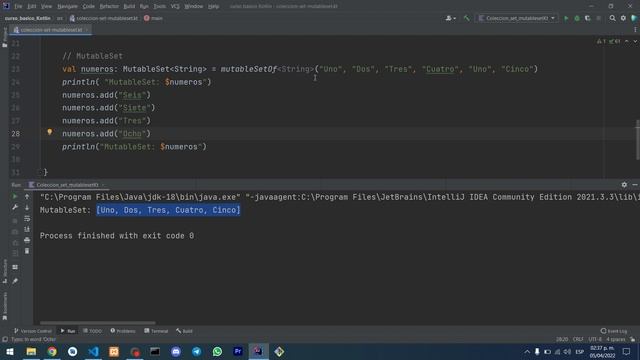This screenshot has height=360, width=640.
Task: Click the green Run button in top toolbar
Action: pos(566,18)
